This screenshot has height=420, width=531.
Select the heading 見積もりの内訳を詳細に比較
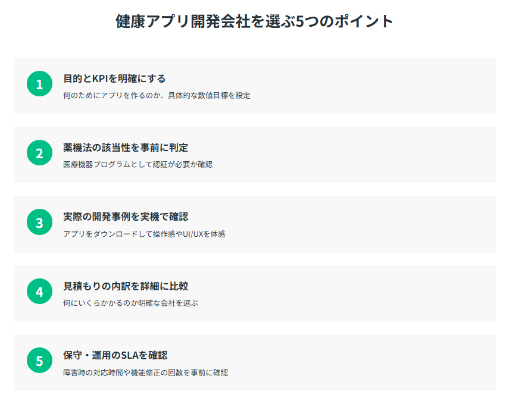[126, 286]
